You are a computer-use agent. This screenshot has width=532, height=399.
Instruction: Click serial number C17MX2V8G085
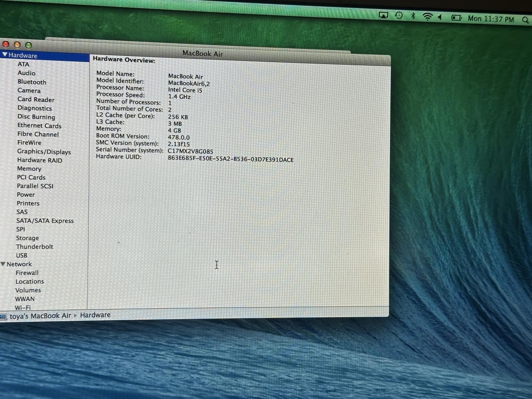pyautogui.click(x=190, y=151)
